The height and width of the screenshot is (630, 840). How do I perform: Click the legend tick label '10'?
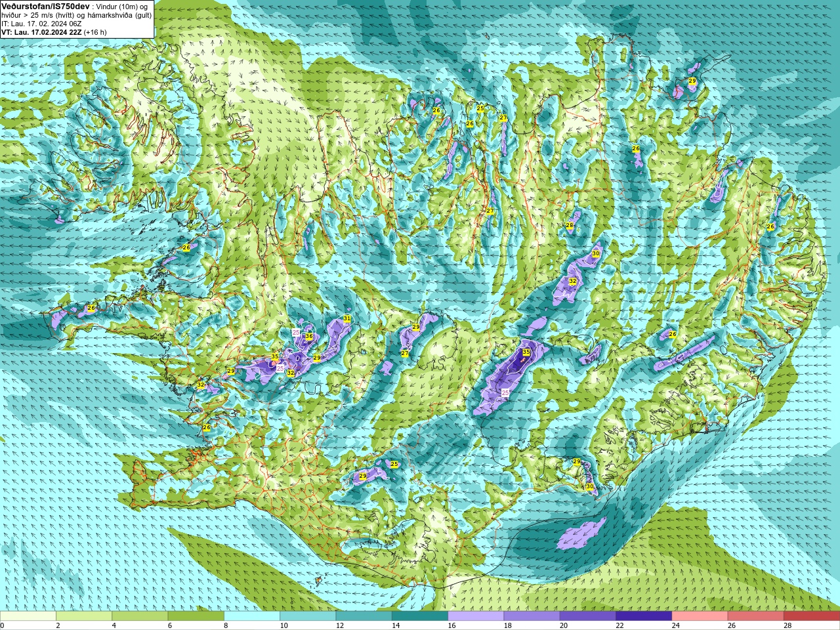[283, 626]
